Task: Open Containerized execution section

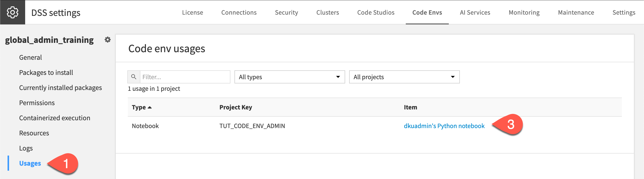Action: (x=55, y=118)
